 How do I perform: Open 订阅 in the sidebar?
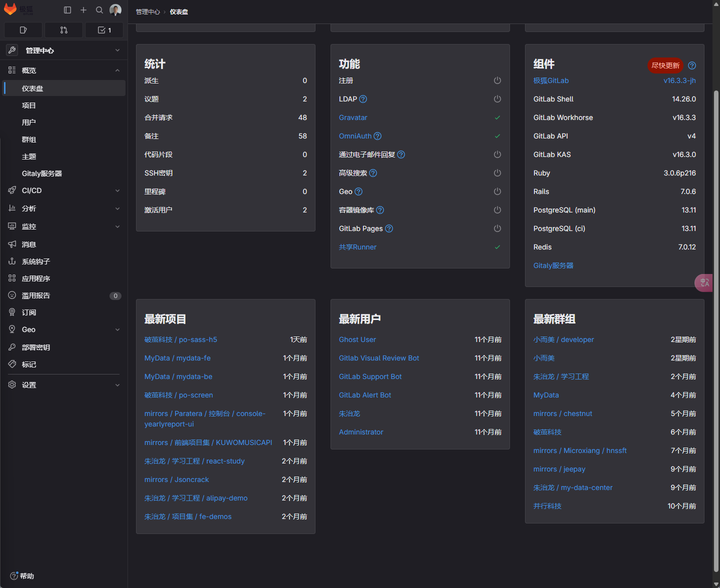63,312
